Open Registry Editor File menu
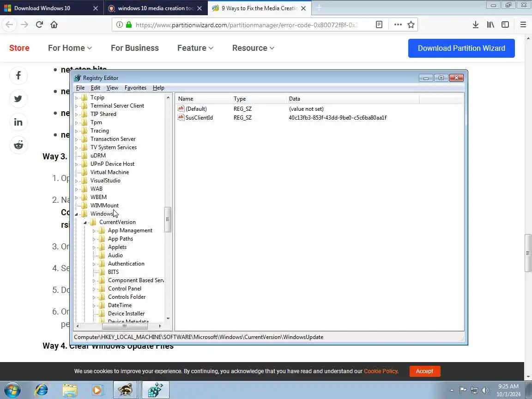Screen dimensions: 532x399 coord(80,88)
